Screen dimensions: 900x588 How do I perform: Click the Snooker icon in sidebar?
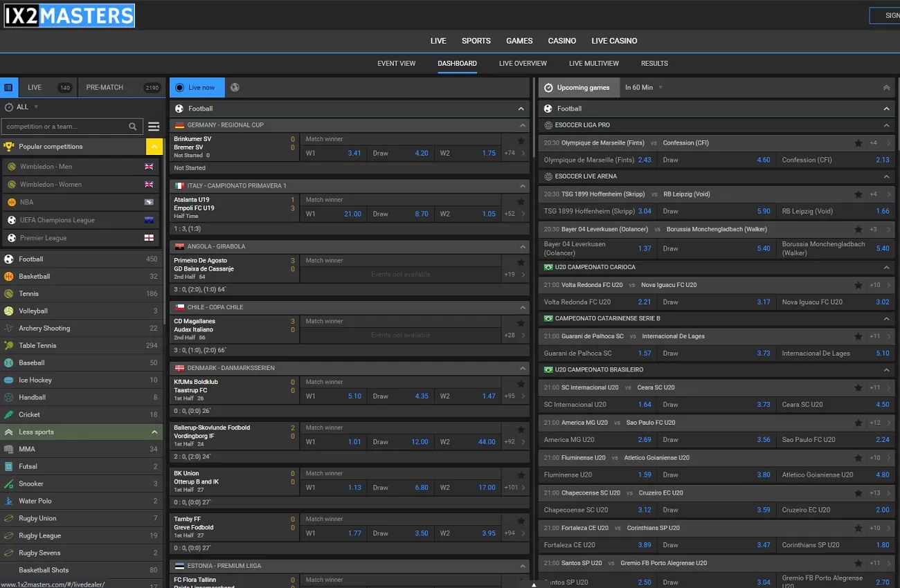tap(9, 484)
